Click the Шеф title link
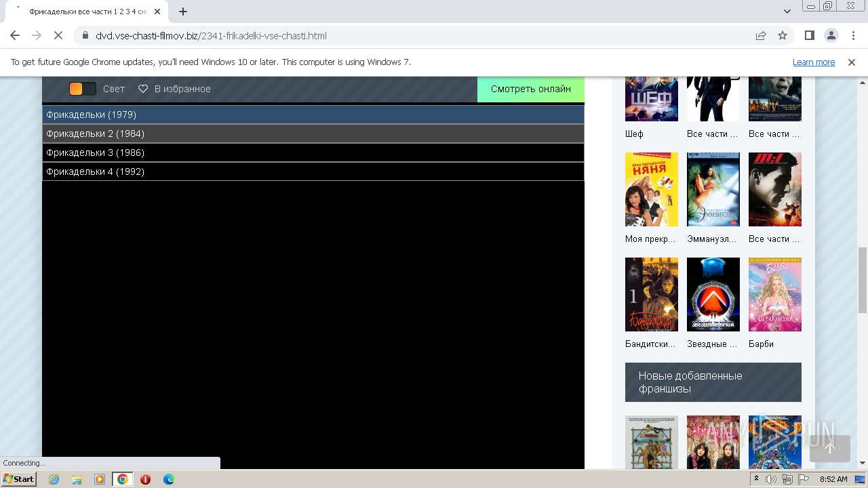Image resolution: width=868 pixels, height=488 pixels. pyautogui.click(x=634, y=134)
